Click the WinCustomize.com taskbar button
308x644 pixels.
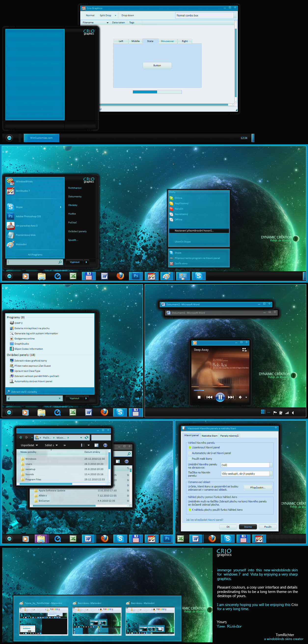coord(41,138)
